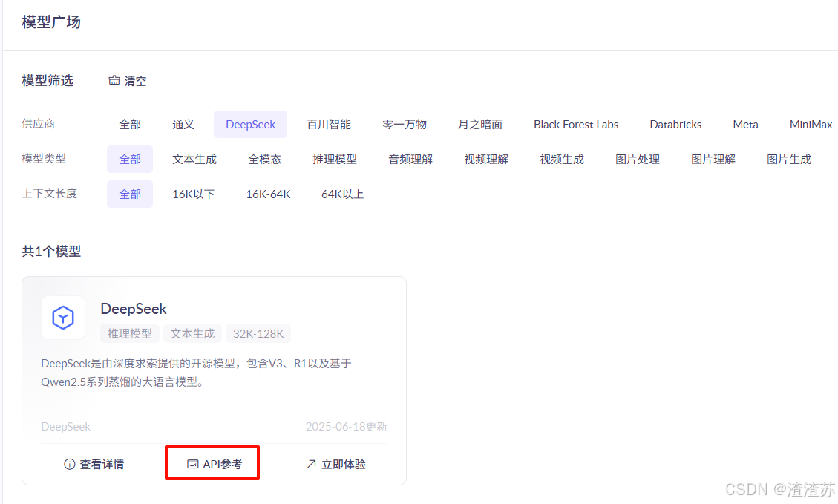This screenshot has width=838, height=504.
Task: Click the 供应商 row label
Action: (x=38, y=124)
